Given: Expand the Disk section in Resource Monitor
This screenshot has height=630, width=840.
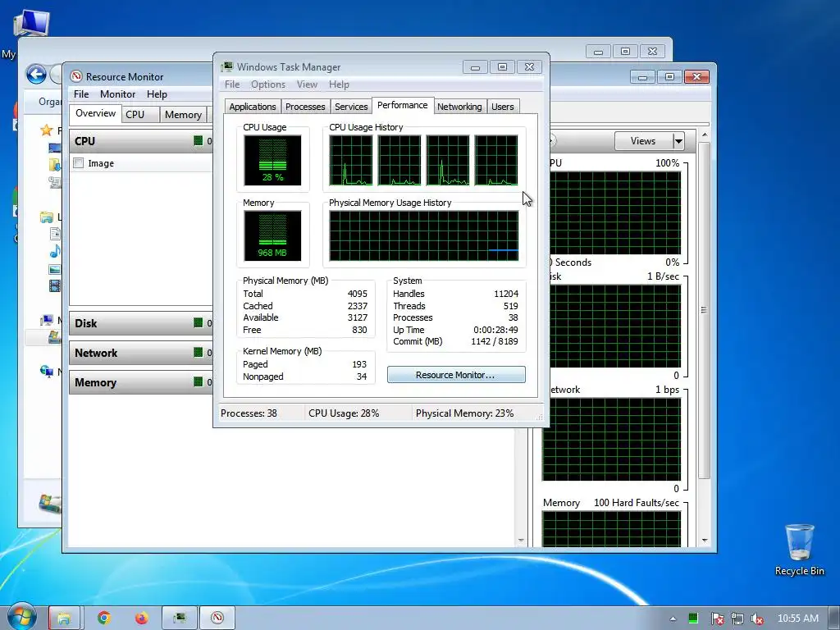Looking at the screenshot, I should click(141, 323).
